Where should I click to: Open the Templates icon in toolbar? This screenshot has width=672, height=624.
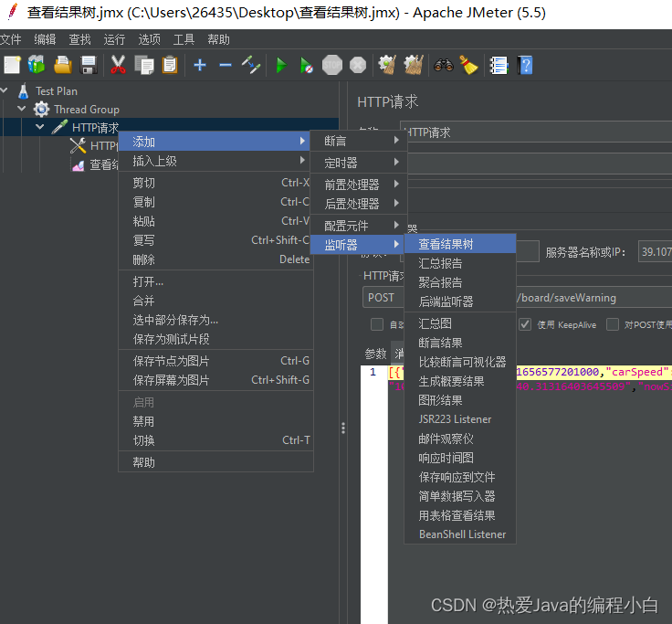point(37,65)
